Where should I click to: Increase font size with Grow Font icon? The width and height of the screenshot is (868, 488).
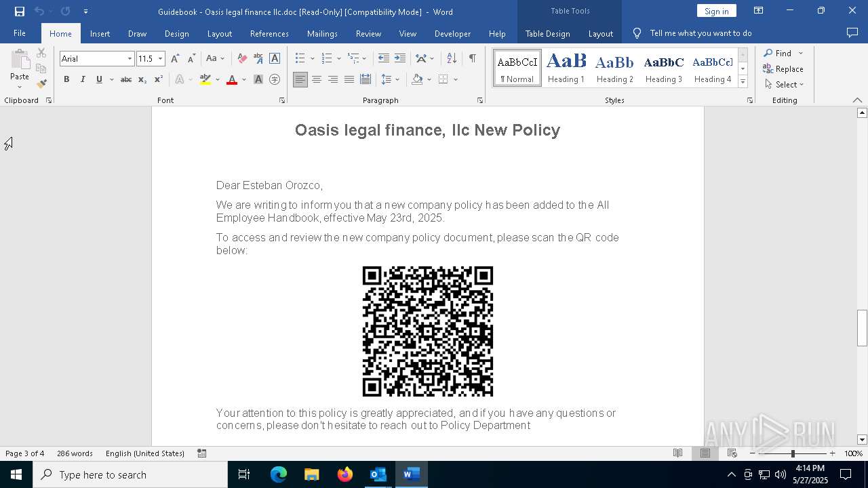[175, 58]
